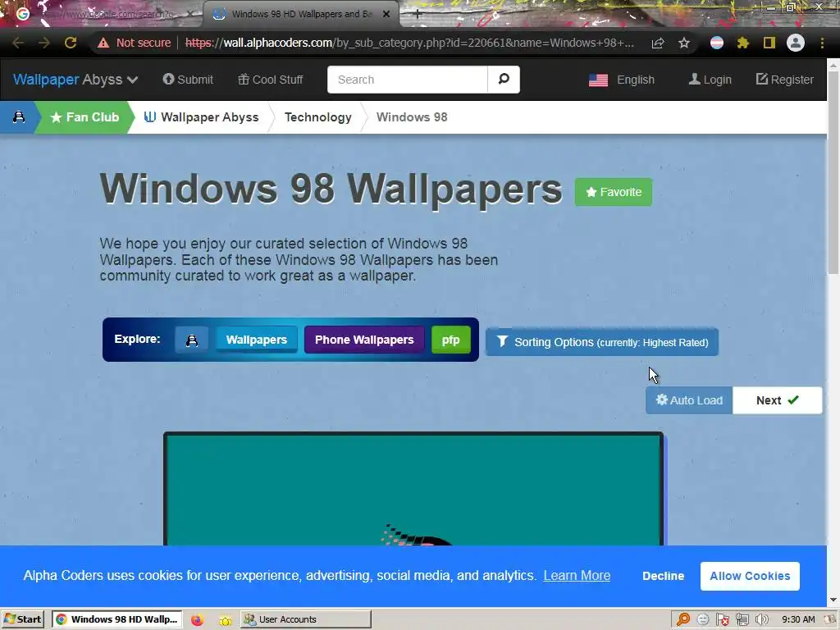This screenshot has height=630, width=840.
Task: Open the Submit menu item
Action: pyautogui.click(x=188, y=80)
